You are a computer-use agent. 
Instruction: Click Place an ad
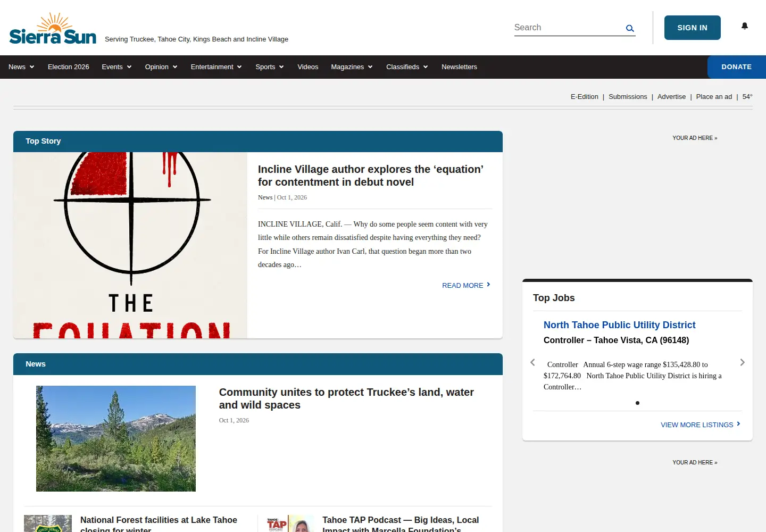pos(714,97)
